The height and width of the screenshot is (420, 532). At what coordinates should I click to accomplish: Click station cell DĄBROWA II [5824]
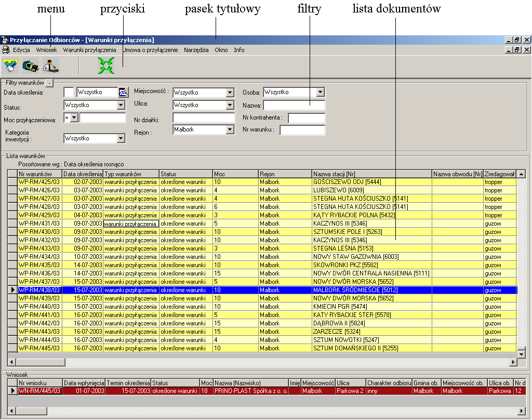[372, 323]
